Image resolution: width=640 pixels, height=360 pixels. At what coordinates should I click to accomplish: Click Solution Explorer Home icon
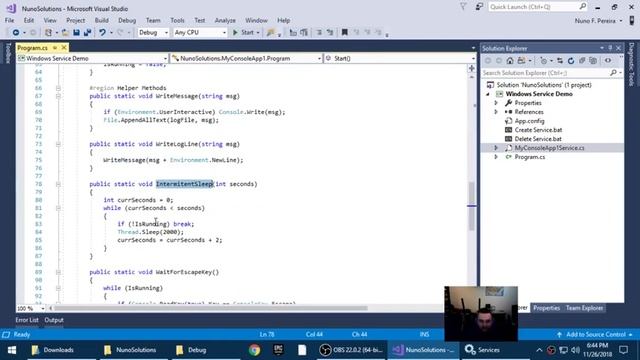510,61
